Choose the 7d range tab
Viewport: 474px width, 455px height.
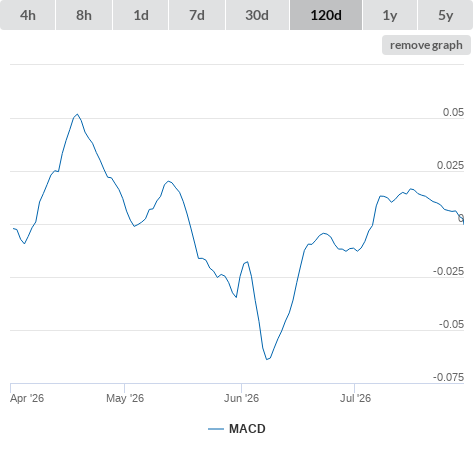(197, 15)
